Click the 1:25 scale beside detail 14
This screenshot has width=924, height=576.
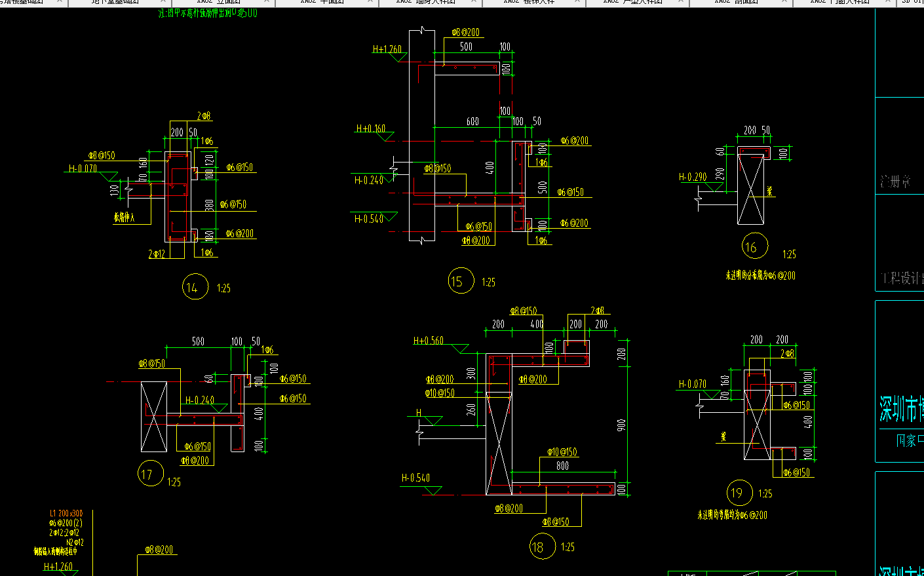pyautogui.click(x=223, y=288)
